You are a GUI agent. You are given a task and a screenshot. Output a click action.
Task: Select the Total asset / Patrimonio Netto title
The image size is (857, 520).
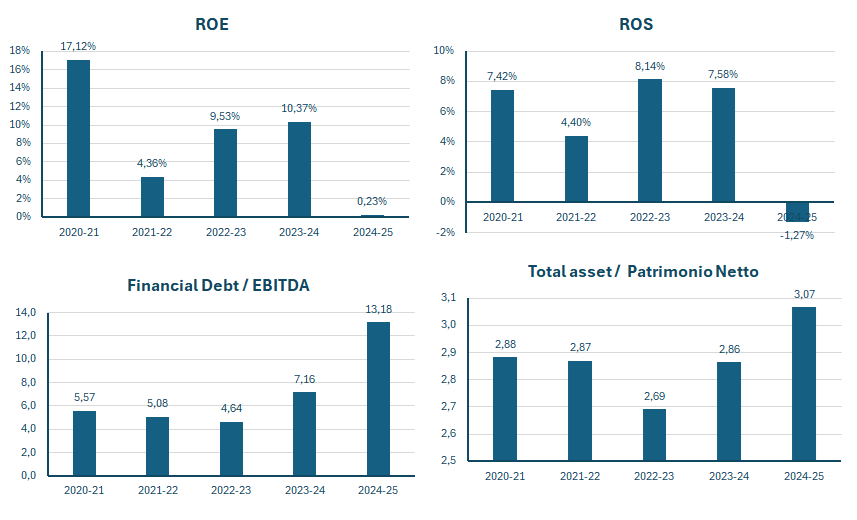643,271
